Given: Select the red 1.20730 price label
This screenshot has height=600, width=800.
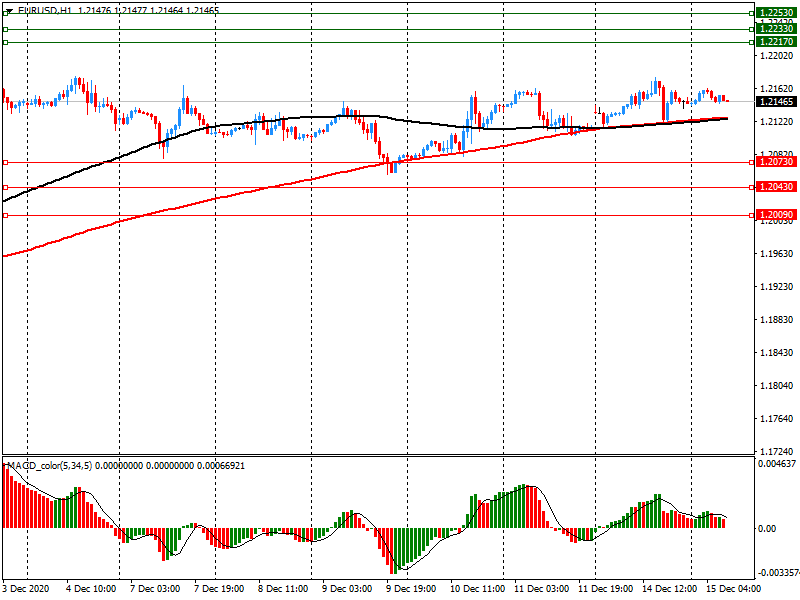Looking at the screenshot, I should tap(776, 162).
